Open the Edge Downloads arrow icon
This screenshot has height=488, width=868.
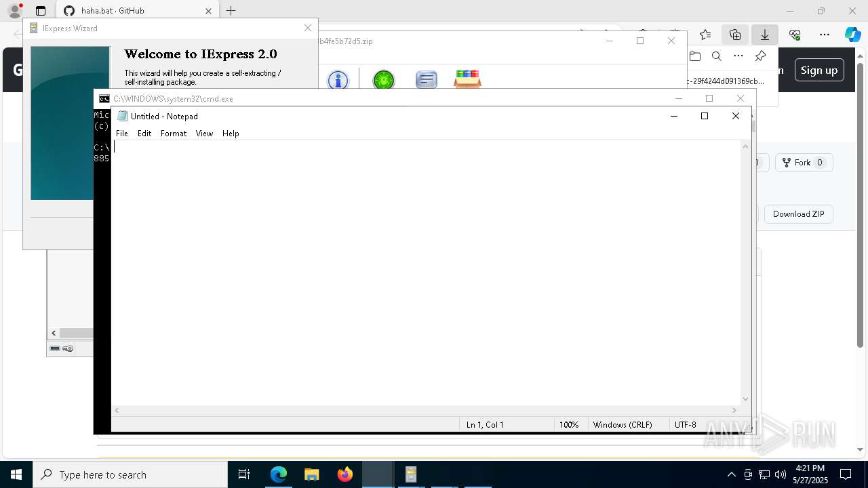click(x=765, y=35)
